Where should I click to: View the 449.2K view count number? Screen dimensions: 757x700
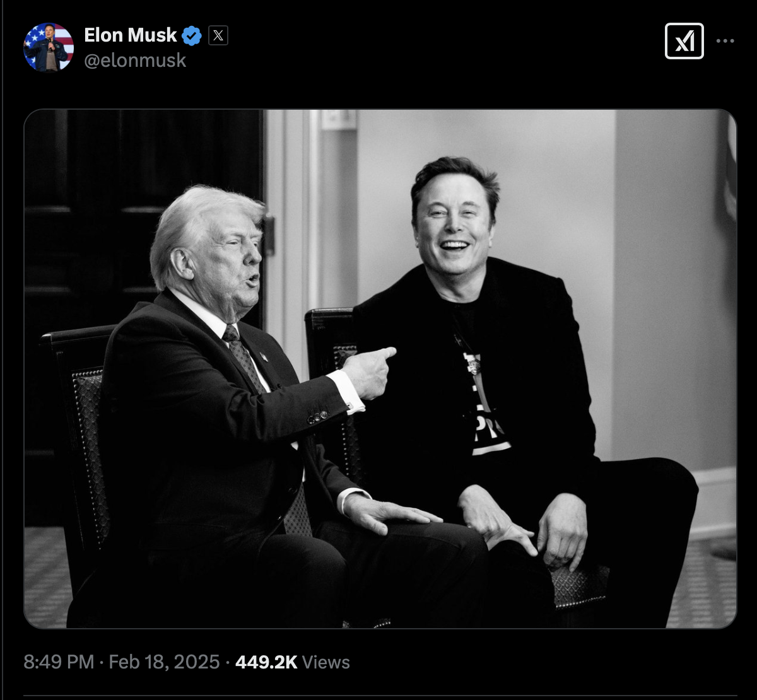pos(266,662)
